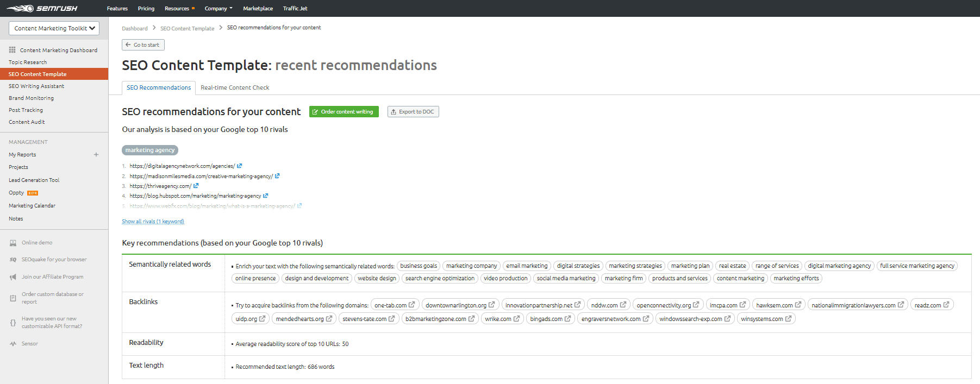Viewport: 980px width, 384px height.
Task: Switch to the Real-time Content Check tab
Action: click(235, 87)
